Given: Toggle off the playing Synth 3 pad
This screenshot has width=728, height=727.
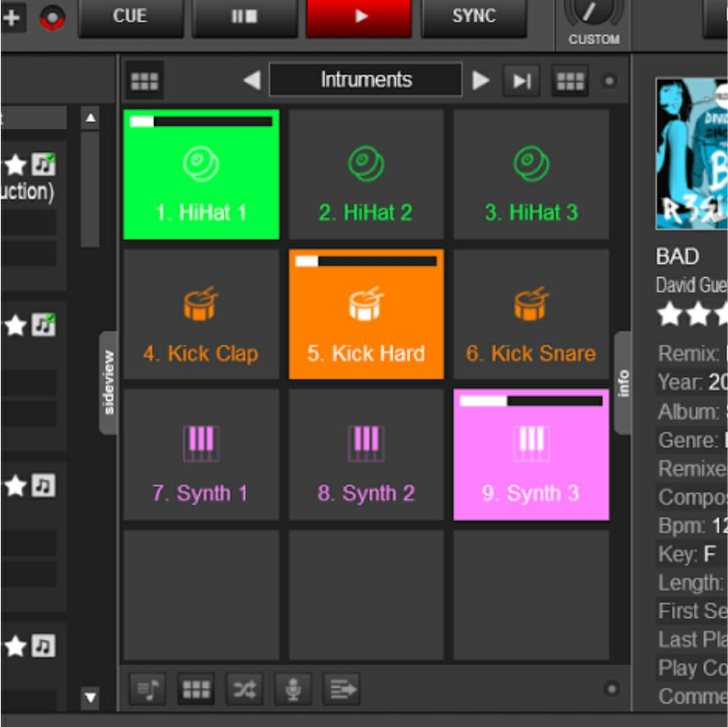Looking at the screenshot, I should 531,454.
